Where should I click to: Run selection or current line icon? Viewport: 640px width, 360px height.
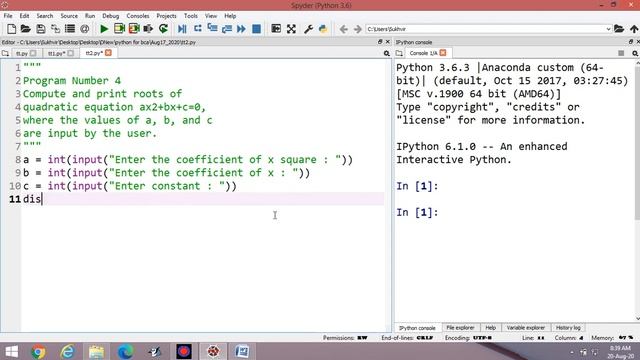pyautogui.click(x=148, y=29)
